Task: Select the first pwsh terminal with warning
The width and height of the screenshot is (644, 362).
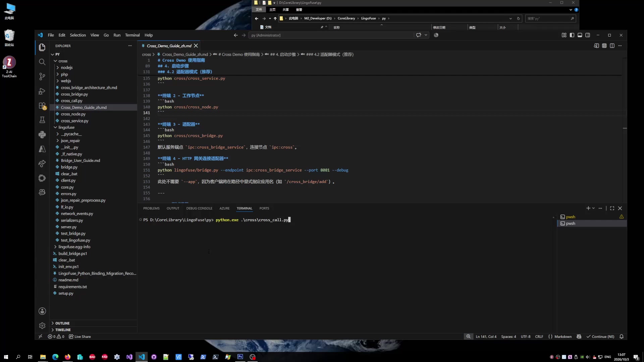Action: (x=592, y=217)
